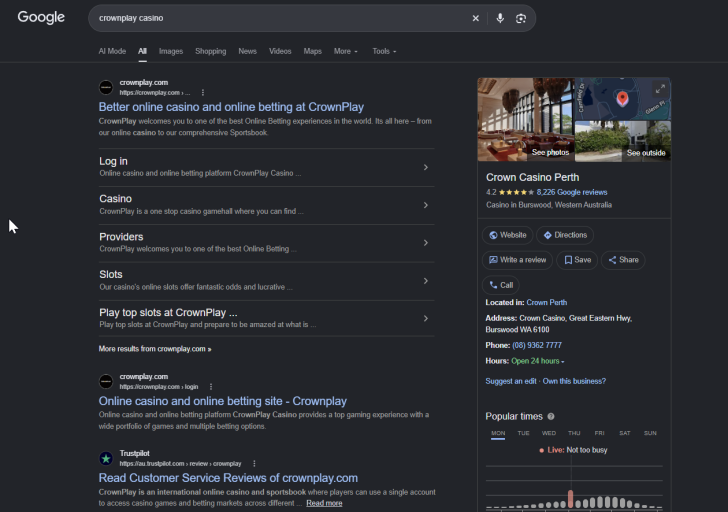728x512 pixels.
Task: Switch to AI Mode tab
Action: [x=112, y=51]
